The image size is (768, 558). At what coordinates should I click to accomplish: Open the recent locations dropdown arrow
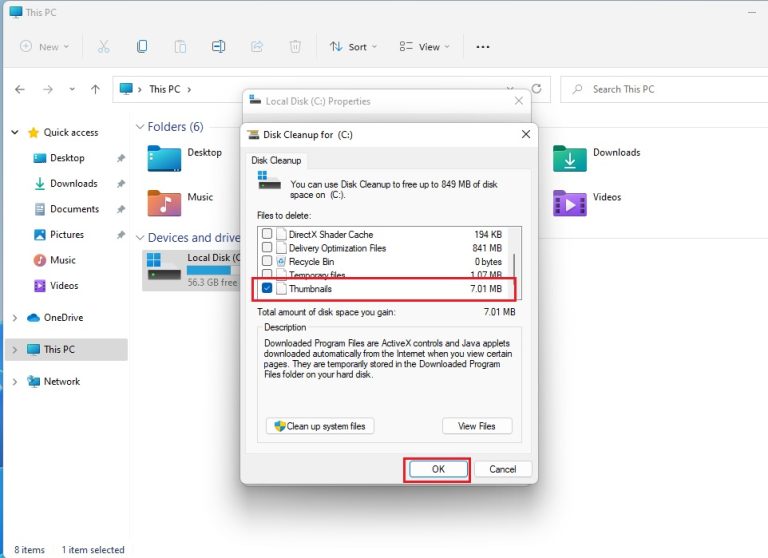[72, 89]
